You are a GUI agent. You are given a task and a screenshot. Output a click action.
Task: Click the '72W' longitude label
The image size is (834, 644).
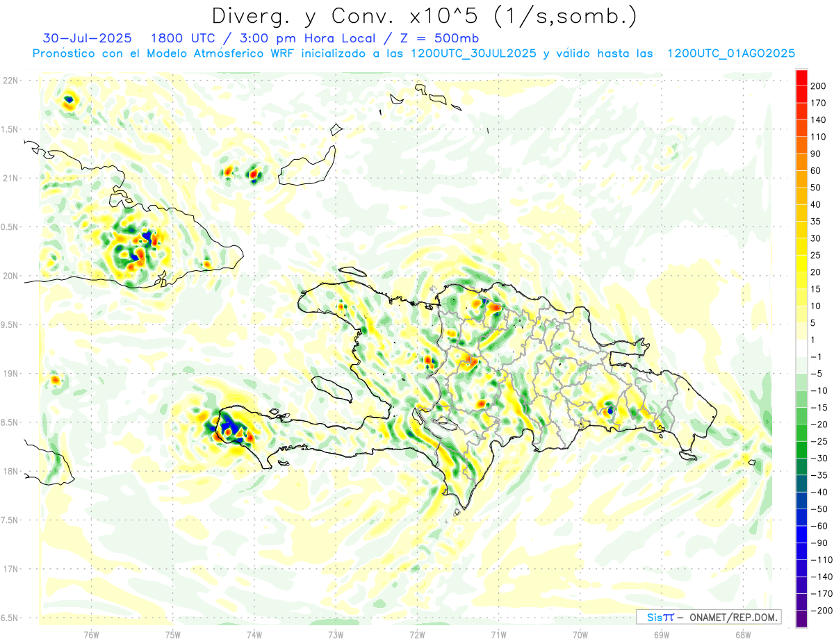tap(417, 634)
